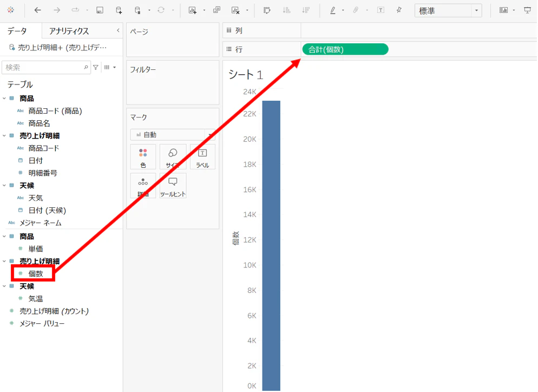Sort ascending toolbar icon
538x392 pixels.
(x=286, y=10)
